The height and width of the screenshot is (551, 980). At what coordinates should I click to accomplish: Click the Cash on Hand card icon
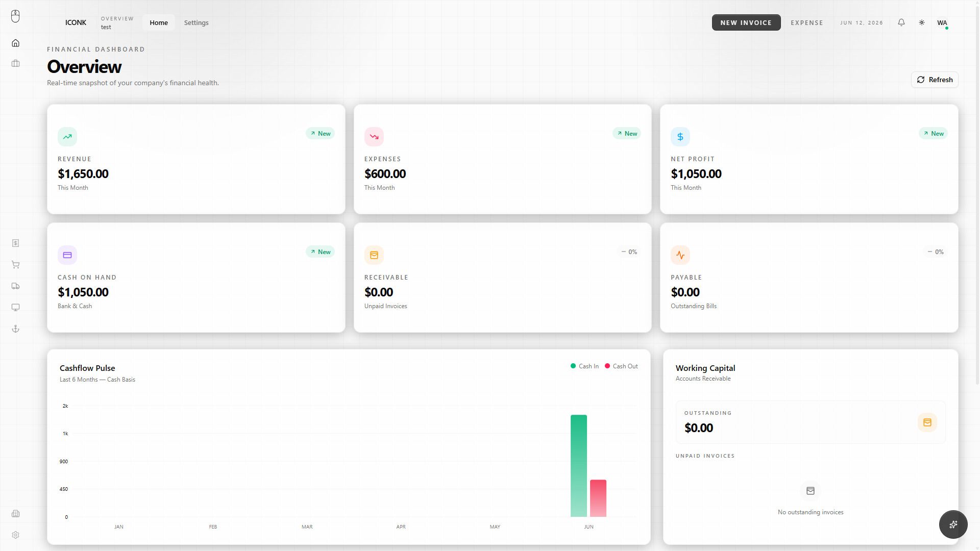(67, 255)
